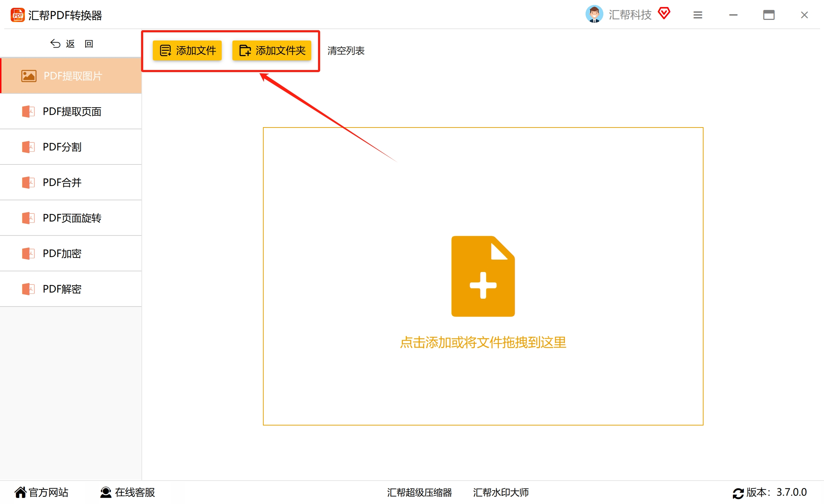The width and height of the screenshot is (824, 504).
Task: Click the home icon beside 官方网站
Action: click(x=20, y=492)
